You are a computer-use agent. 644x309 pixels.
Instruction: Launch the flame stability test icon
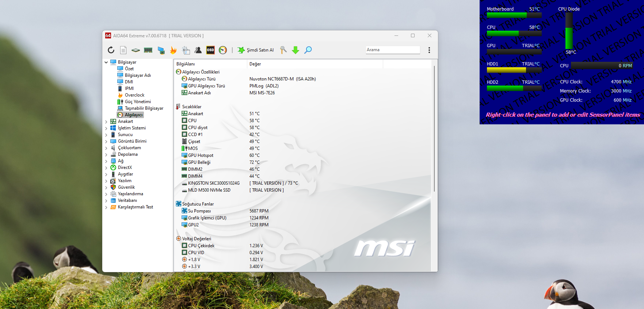(173, 50)
